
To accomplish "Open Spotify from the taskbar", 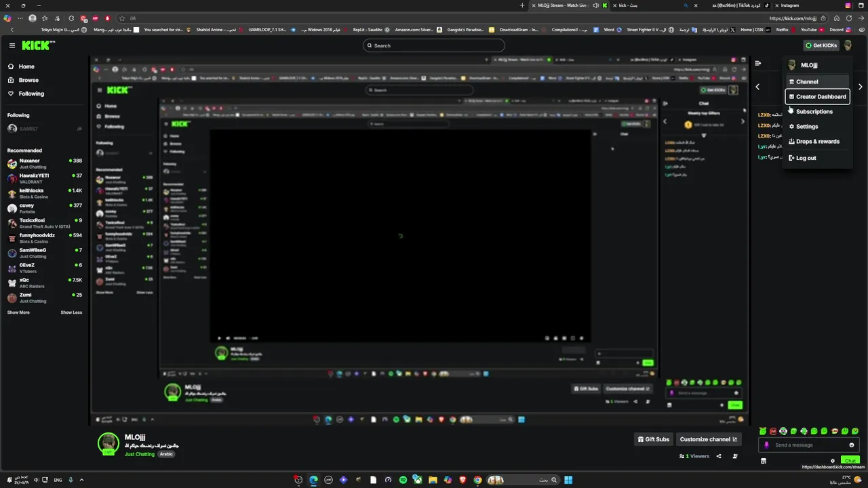I will coord(403,480).
